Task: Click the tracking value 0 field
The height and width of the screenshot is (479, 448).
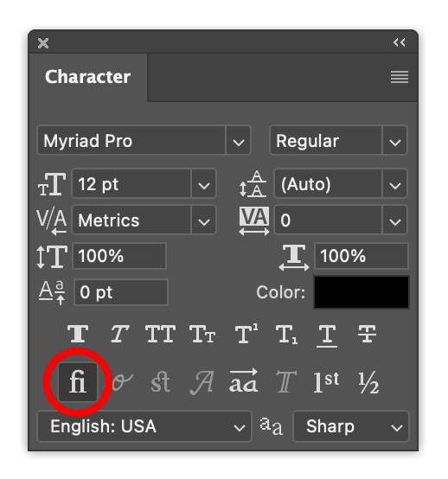Action: click(328, 220)
